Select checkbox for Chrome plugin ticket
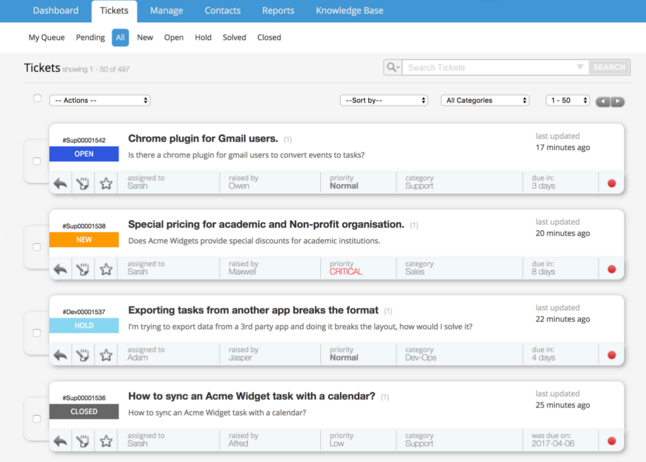The image size is (646, 462). coord(37,161)
